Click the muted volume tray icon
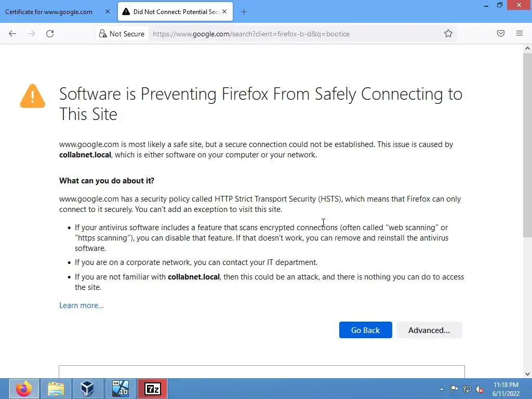This screenshot has width=532, height=399. coord(480,390)
